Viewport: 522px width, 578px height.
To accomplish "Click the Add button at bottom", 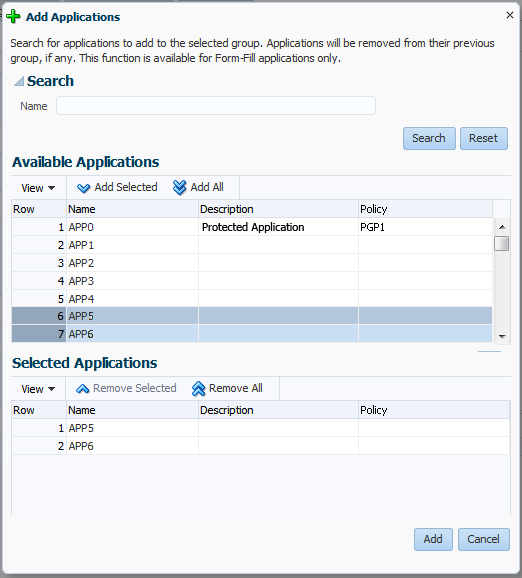I will (x=433, y=539).
